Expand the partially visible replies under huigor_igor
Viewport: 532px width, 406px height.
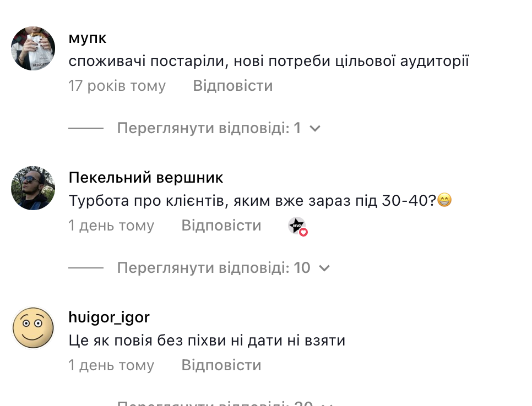(223, 403)
